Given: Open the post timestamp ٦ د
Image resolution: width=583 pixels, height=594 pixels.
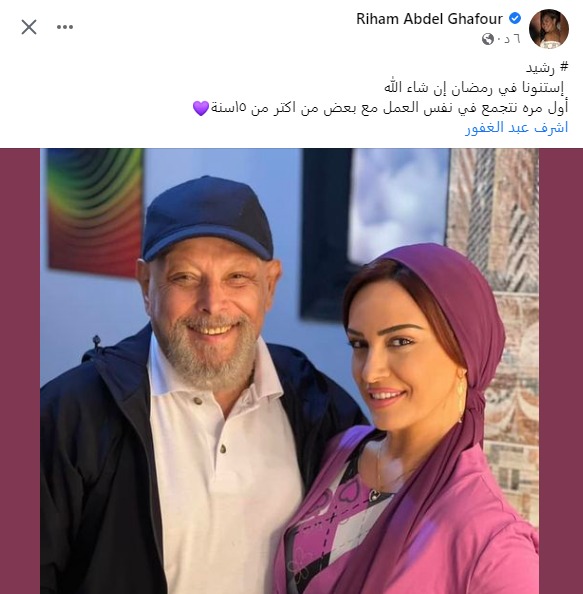Looking at the screenshot, I should click(510, 39).
